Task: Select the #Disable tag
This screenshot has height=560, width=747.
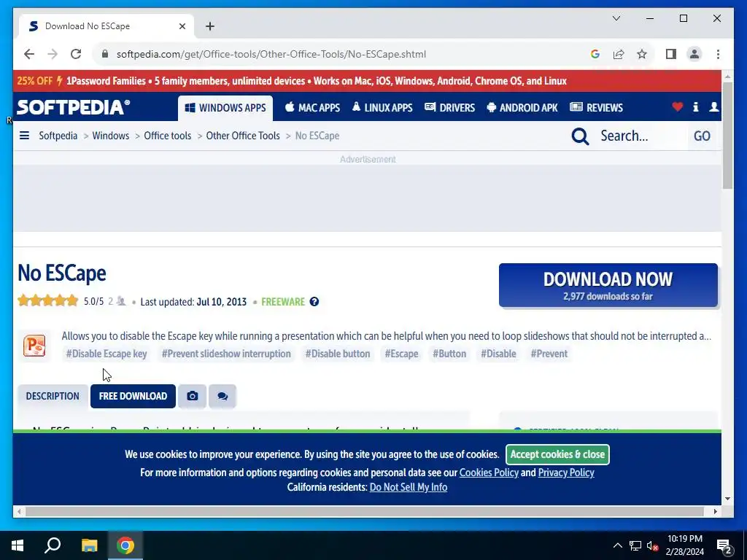Action: pyautogui.click(x=498, y=354)
